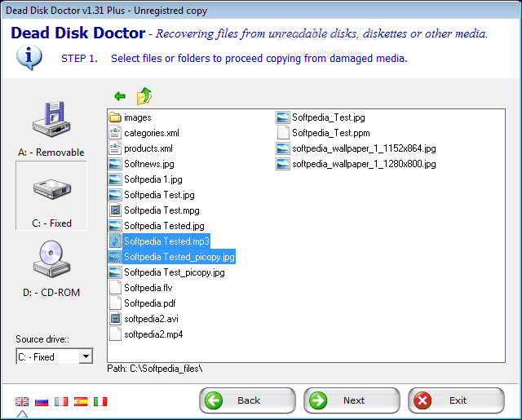The width and height of the screenshot is (522, 420).
Task: Switch language to Spanish flag
Action: [81, 402]
